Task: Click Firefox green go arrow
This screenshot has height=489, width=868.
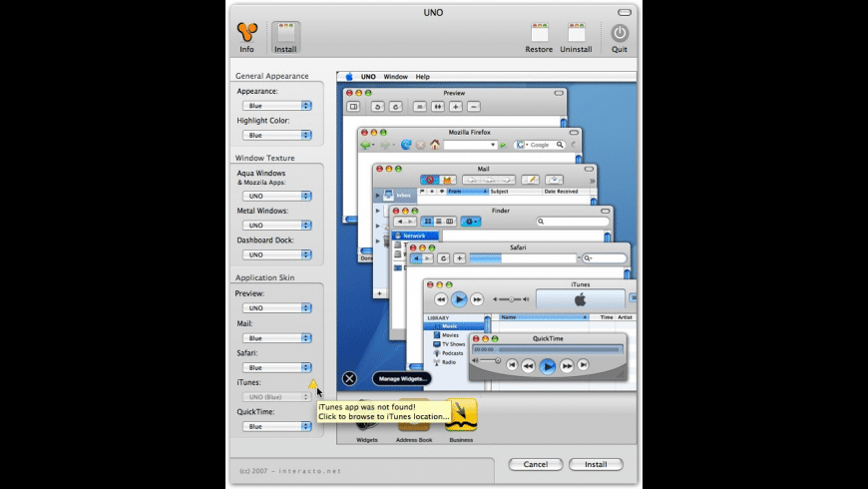Action: coord(503,145)
